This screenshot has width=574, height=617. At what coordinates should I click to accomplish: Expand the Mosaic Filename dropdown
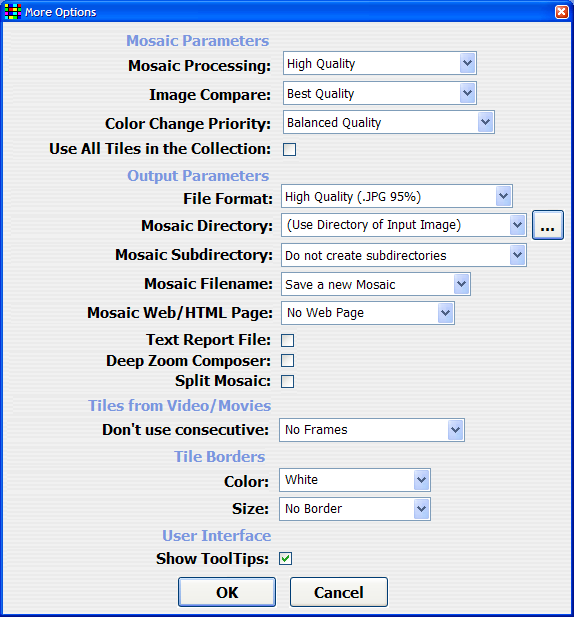376,284
